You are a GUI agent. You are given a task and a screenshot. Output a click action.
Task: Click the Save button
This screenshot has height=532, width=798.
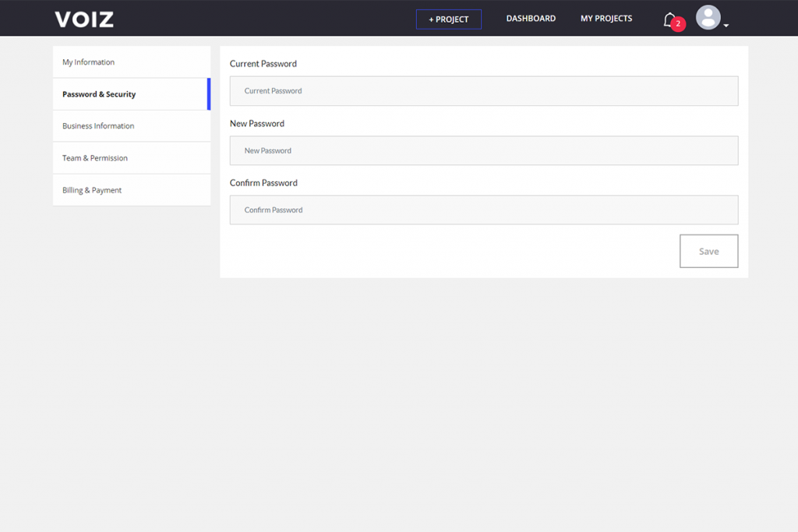pos(709,252)
